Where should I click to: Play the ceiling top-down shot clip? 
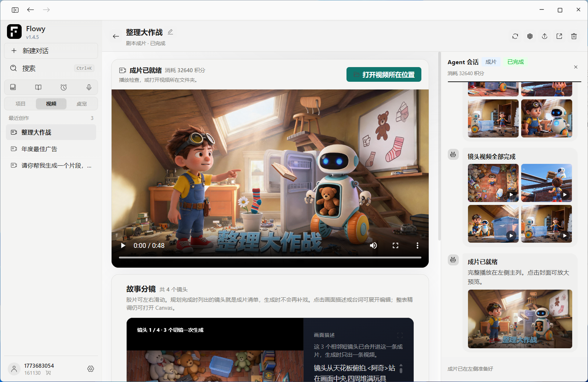(x=493, y=183)
